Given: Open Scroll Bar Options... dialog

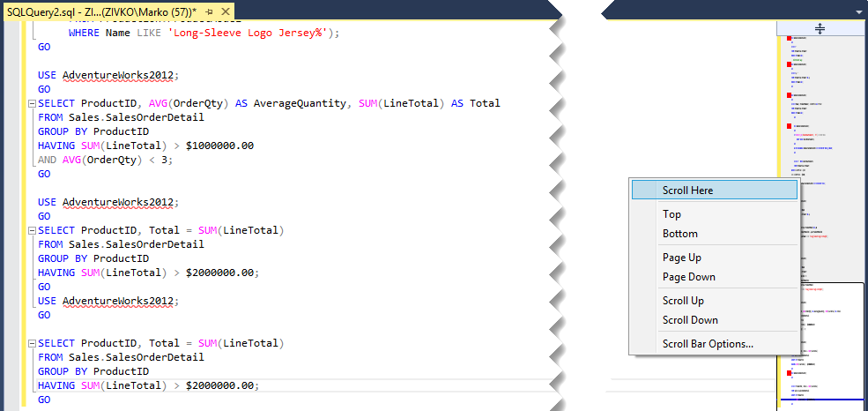Looking at the screenshot, I should point(708,344).
